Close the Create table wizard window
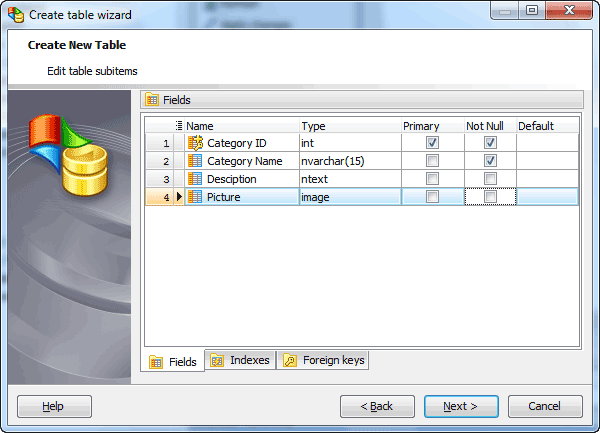The image size is (600, 433). (x=569, y=10)
